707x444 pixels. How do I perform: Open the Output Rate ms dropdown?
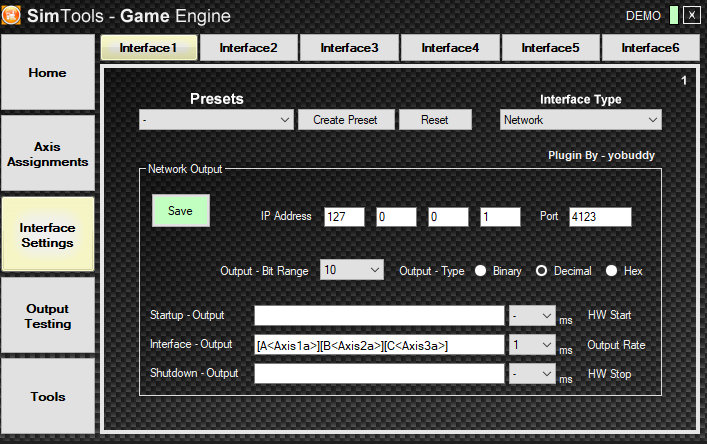pyautogui.click(x=532, y=344)
